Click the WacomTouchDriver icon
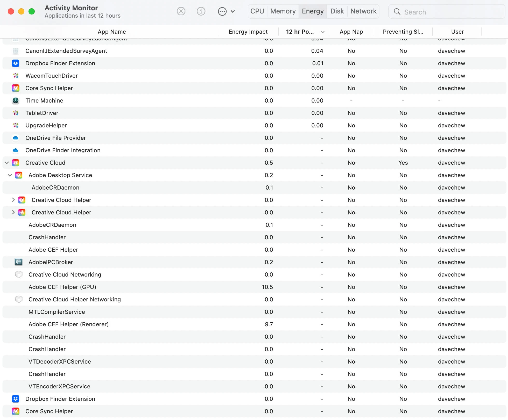The height and width of the screenshot is (420, 508). point(16,76)
